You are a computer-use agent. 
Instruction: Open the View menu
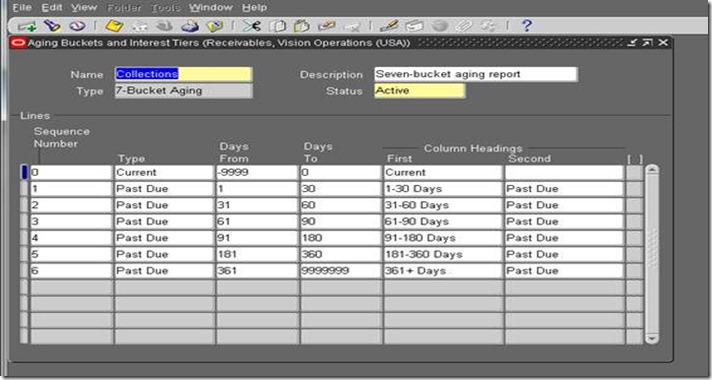click(84, 8)
